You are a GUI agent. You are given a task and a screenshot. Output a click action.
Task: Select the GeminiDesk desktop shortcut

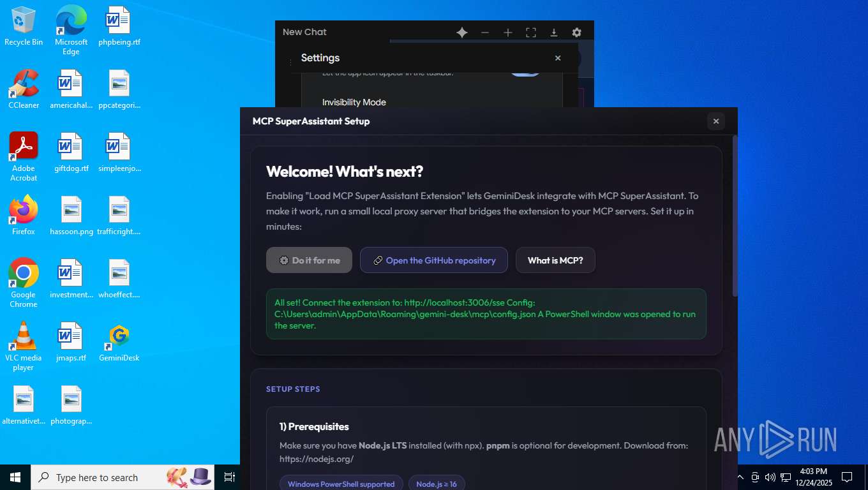click(x=119, y=342)
